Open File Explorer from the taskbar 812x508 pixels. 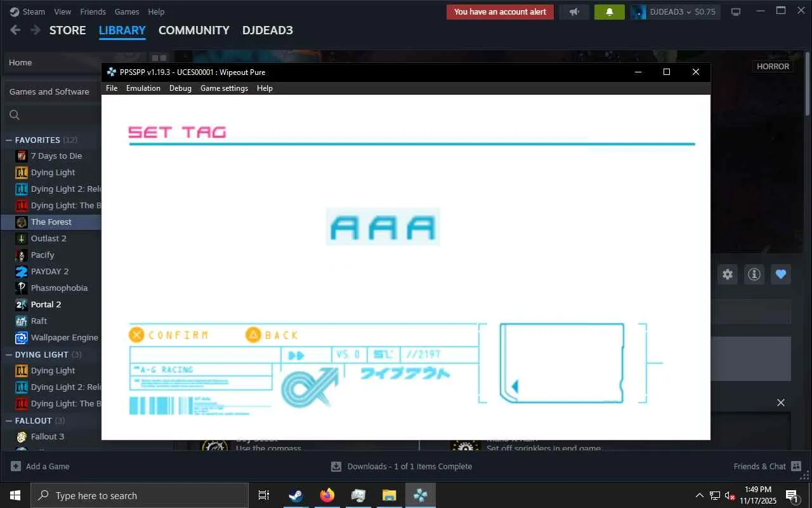coord(389,495)
